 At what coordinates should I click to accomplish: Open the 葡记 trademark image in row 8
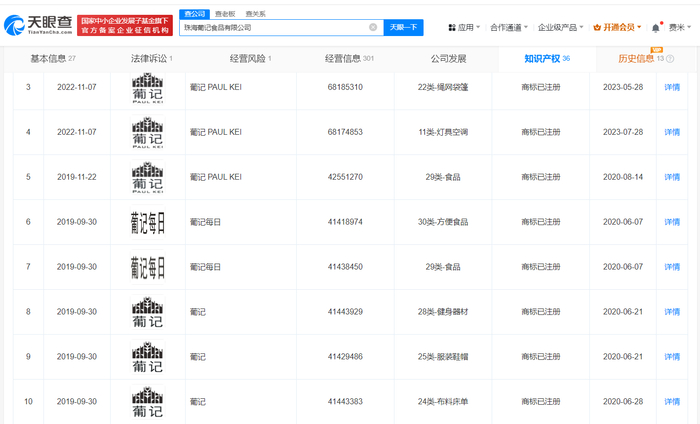click(147, 312)
